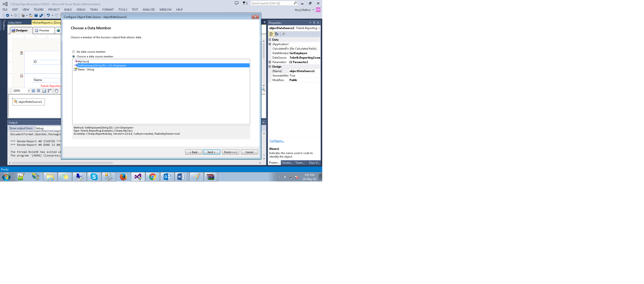
Task: Switch Properties to Alphabetical sort view
Action: point(276,34)
